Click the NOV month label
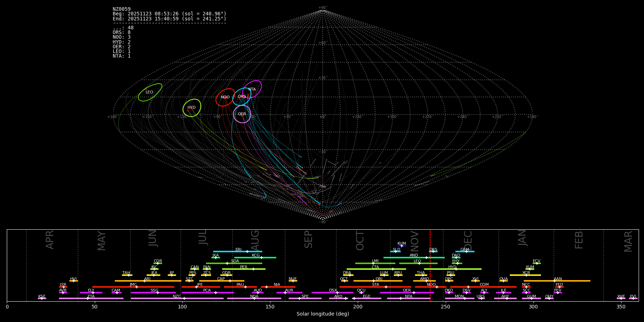 point(414,241)
